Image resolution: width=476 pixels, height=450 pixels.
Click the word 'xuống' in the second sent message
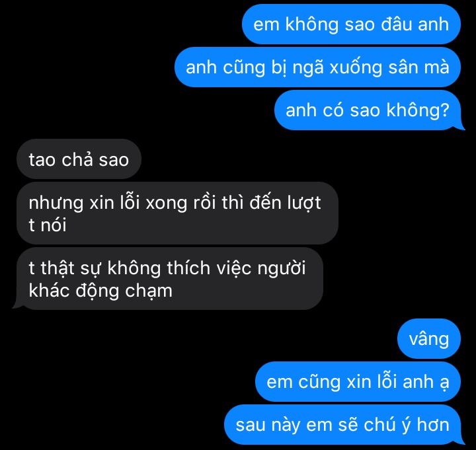coord(356,68)
